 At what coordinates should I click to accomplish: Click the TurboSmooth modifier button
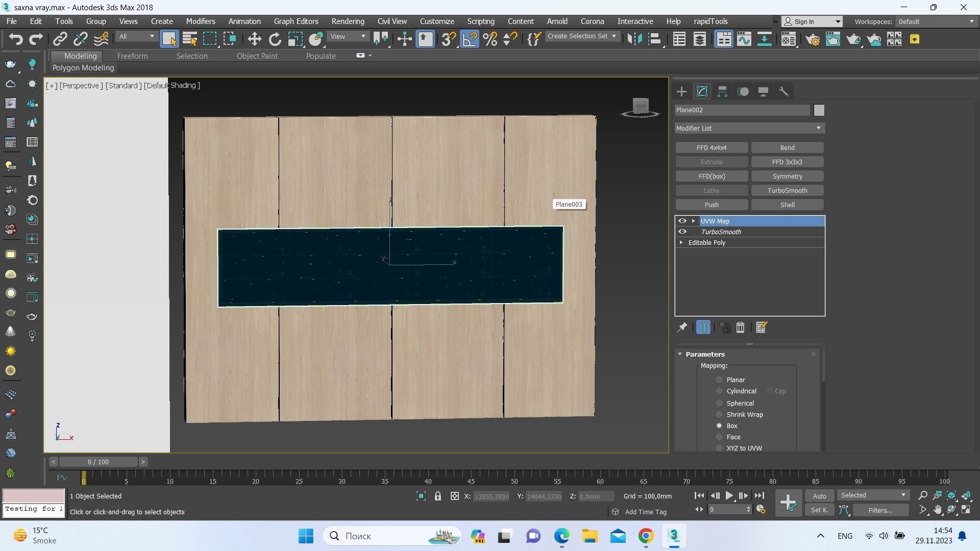coord(787,190)
